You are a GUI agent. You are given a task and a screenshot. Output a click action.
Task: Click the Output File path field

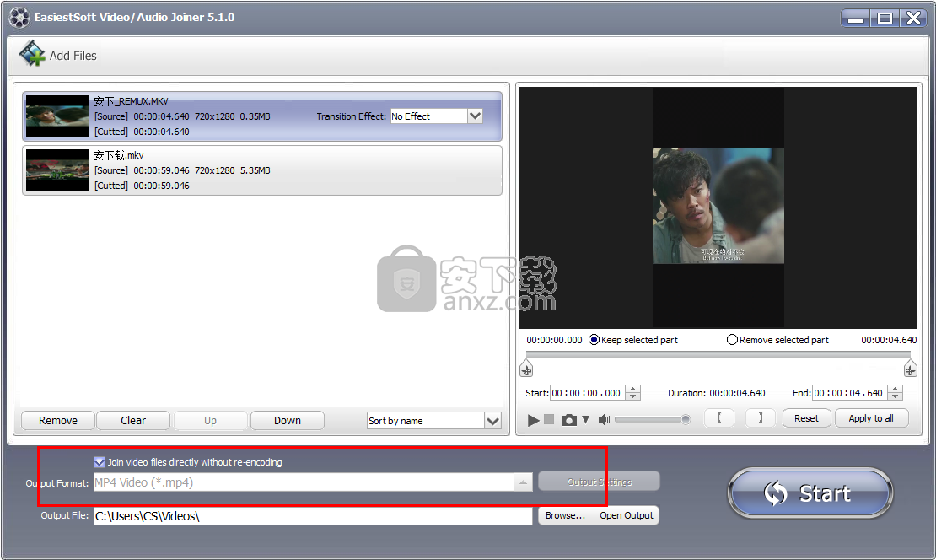[x=313, y=516]
